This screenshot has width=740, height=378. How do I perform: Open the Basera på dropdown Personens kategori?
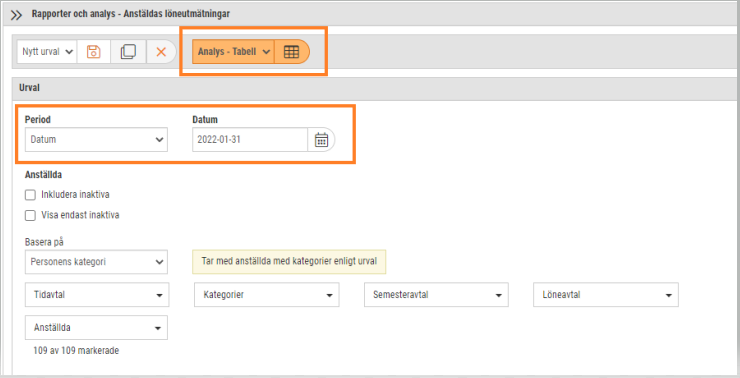96,262
